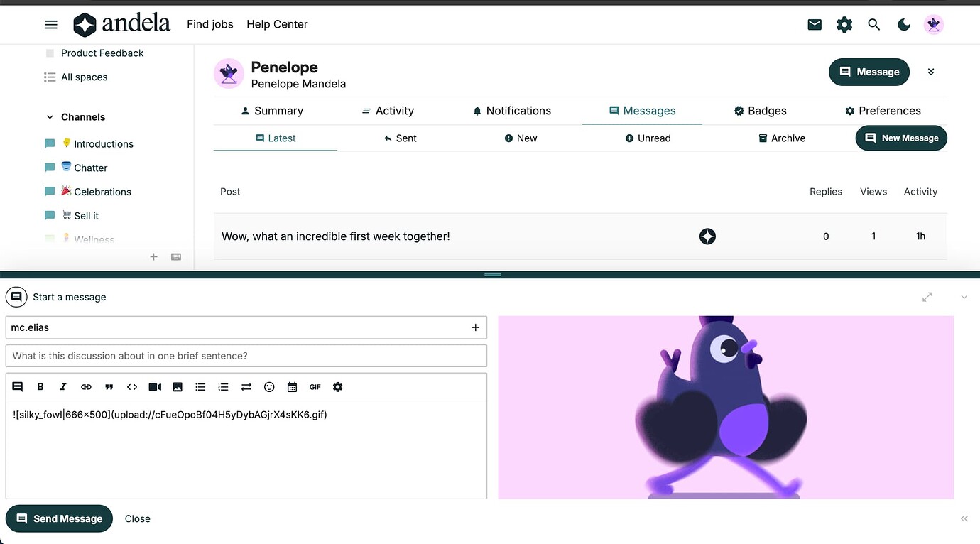Screen dimensions: 980x544
Task: Switch to the Badges tab
Action: pyautogui.click(x=760, y=111)
